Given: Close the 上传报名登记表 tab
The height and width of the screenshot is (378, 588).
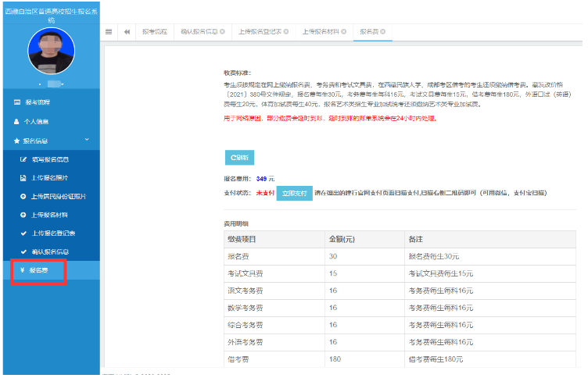Looking at the screenshot, I should tap(286, 32).
